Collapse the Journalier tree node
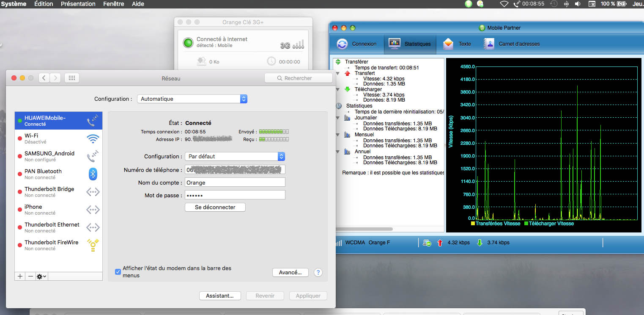Screen dimensions: 644x315 337,118
